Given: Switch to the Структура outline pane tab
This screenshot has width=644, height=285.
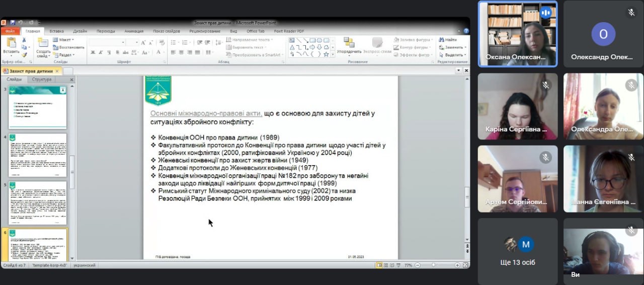Looking at the screenshot, I should click(x=41, y=80).
